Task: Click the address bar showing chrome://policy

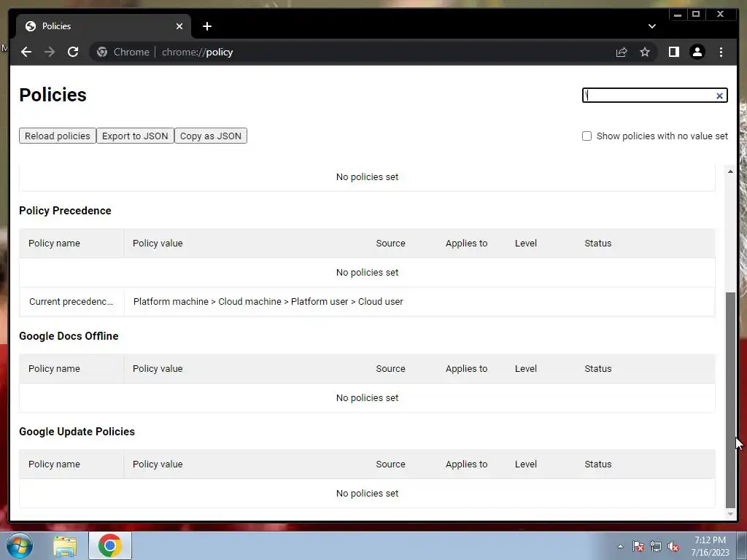Action: pyautogui.click(x=352, y=52)
